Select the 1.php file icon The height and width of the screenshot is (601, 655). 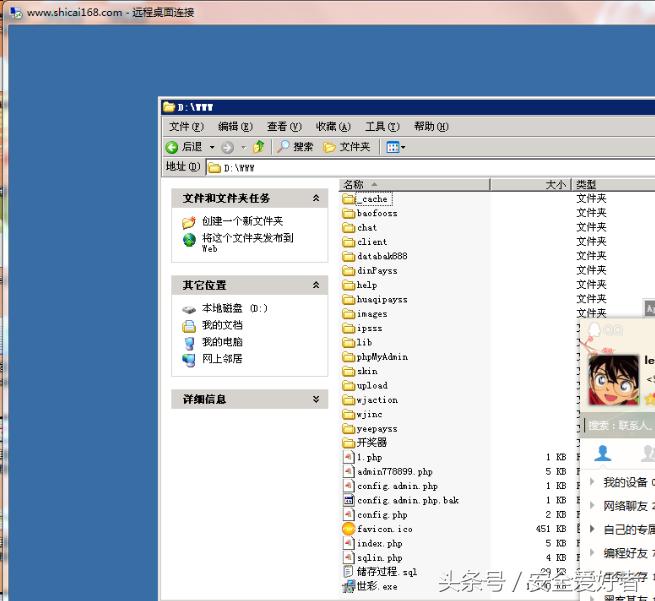[348, 457]
